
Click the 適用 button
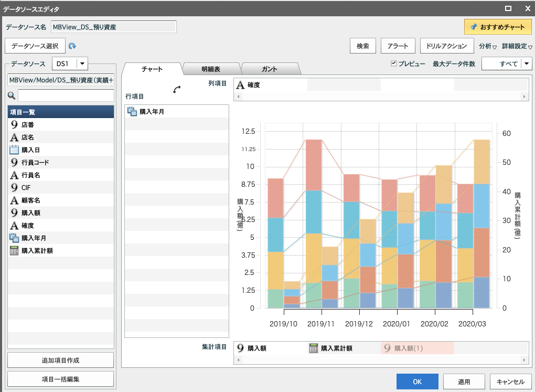tap(464, 382)
